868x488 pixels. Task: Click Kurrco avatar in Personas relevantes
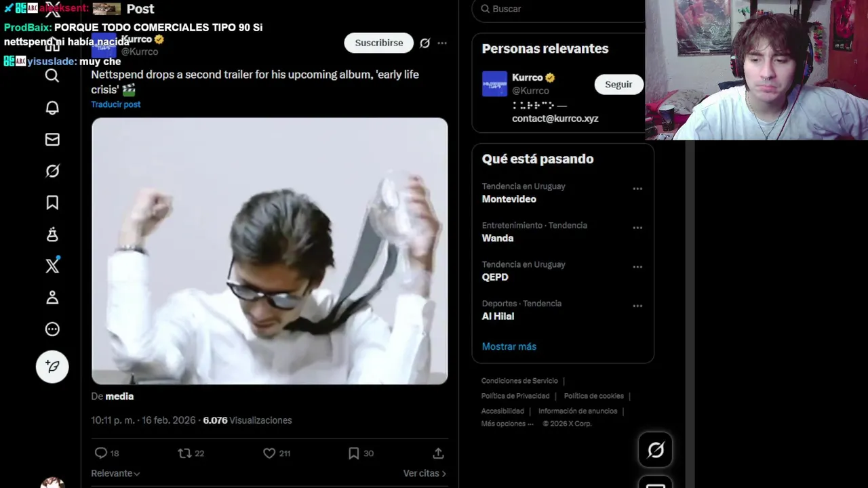point(494,84)
